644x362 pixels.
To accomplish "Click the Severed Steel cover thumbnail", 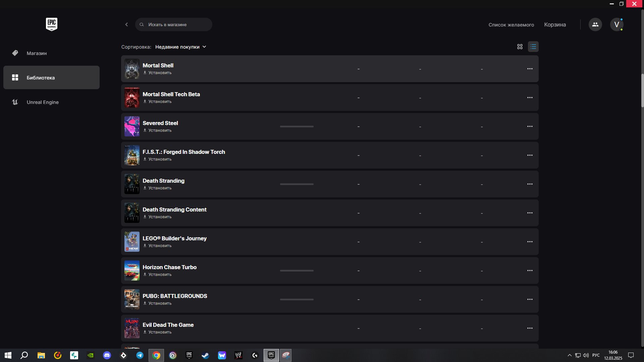I will (132, 126).
